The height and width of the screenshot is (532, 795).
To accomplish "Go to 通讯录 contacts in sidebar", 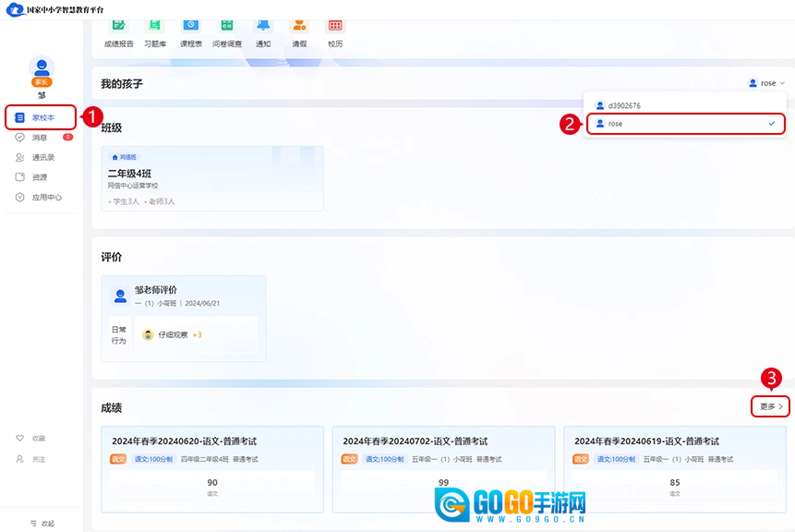I will (x=42, y=157).
